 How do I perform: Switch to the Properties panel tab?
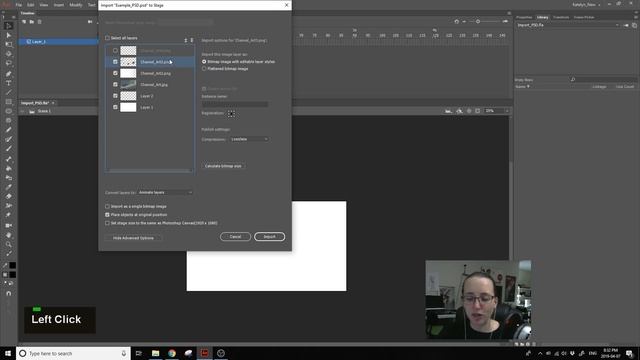click(x=524, y=18)
